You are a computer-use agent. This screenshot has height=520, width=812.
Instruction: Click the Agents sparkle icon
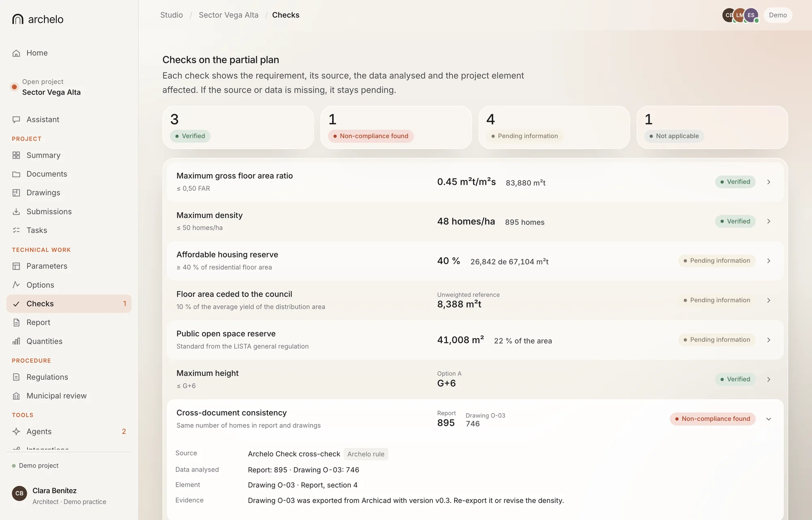coord(16,431)
